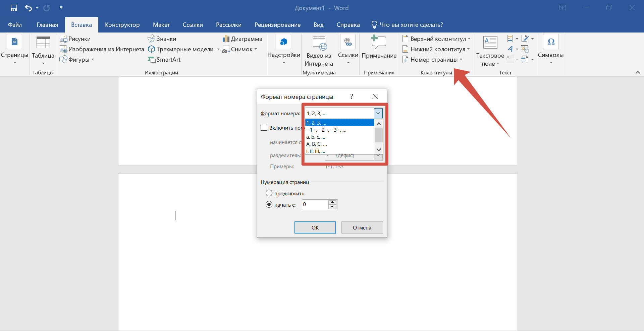This screenshot has width=644, height=331.
Task: Open the Нижний колонтитул footer dropdown
Action: coord(436,49)
